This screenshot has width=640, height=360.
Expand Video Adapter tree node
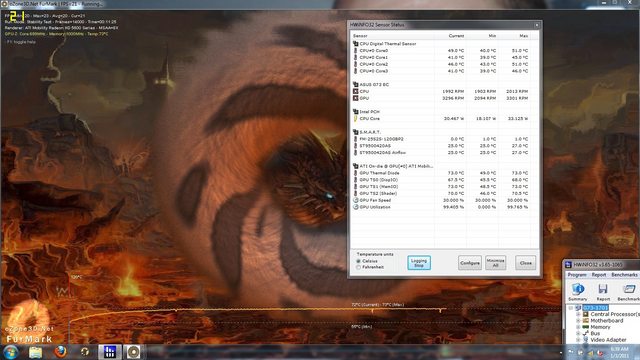point(578,340)
